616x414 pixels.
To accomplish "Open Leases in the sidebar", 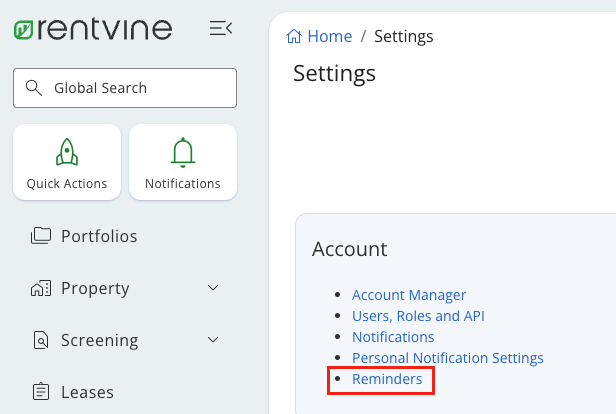I will pos(87,392).
